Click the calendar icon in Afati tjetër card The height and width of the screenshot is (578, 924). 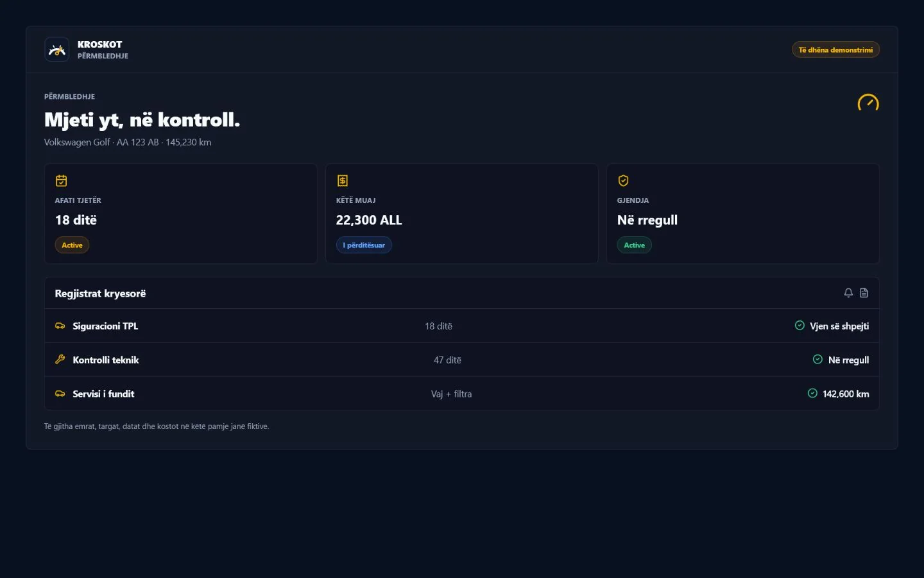pyautogui.click(x=62, y=180)
